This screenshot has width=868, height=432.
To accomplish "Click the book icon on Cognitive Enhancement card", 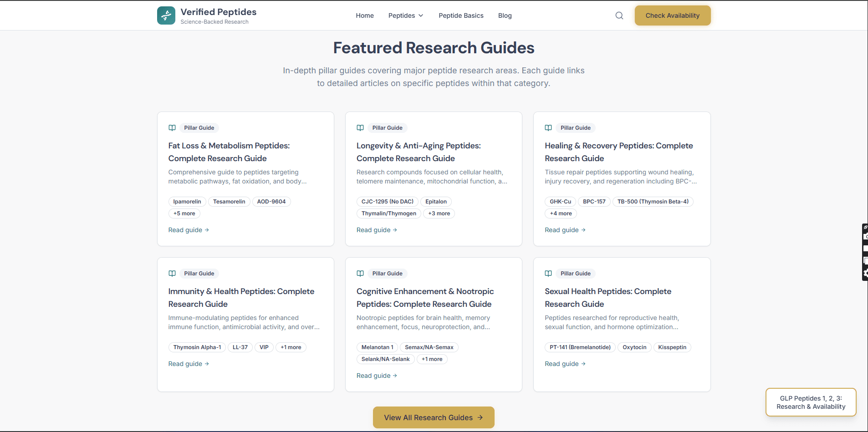I will [x=360, y=273].
